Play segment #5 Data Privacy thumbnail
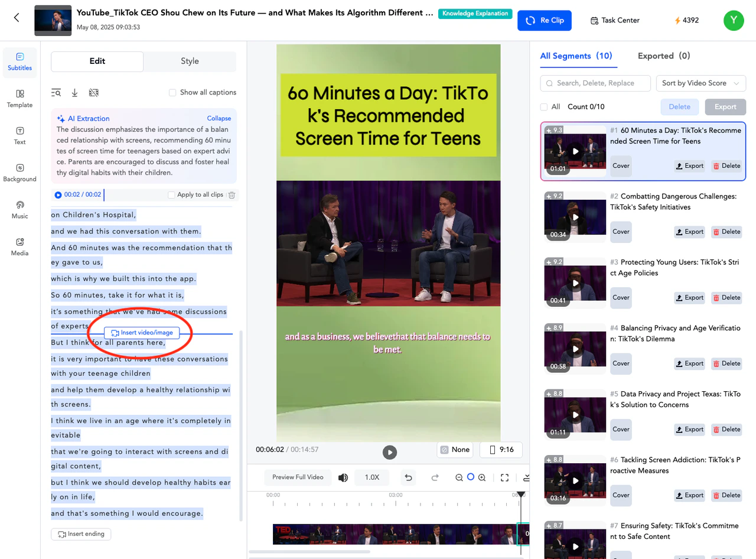 tap(575, 415)
